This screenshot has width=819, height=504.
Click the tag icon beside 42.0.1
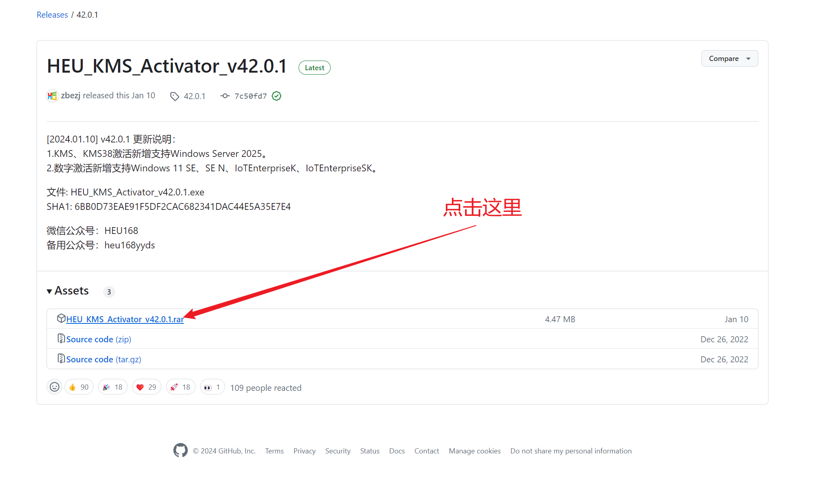click(175, 96)
